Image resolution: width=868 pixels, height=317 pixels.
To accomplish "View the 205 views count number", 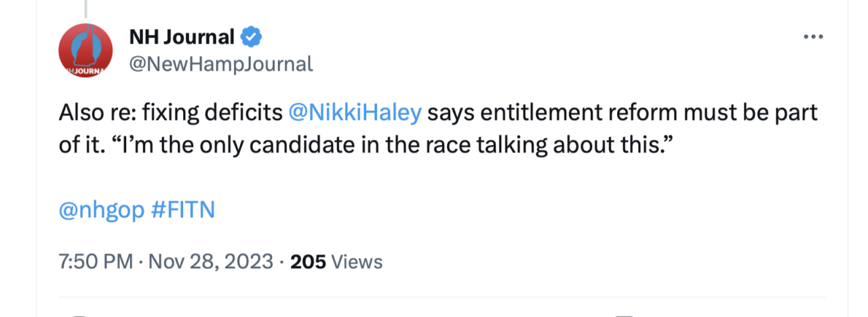I will 308,261.
